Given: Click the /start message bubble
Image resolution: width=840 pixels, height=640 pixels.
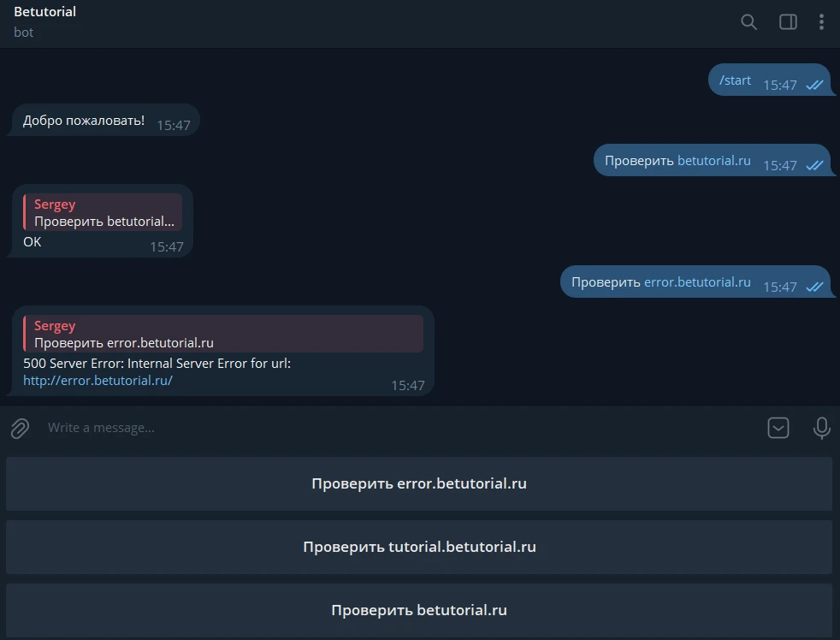Looking at the screenshot, I should tap(734, 80).
